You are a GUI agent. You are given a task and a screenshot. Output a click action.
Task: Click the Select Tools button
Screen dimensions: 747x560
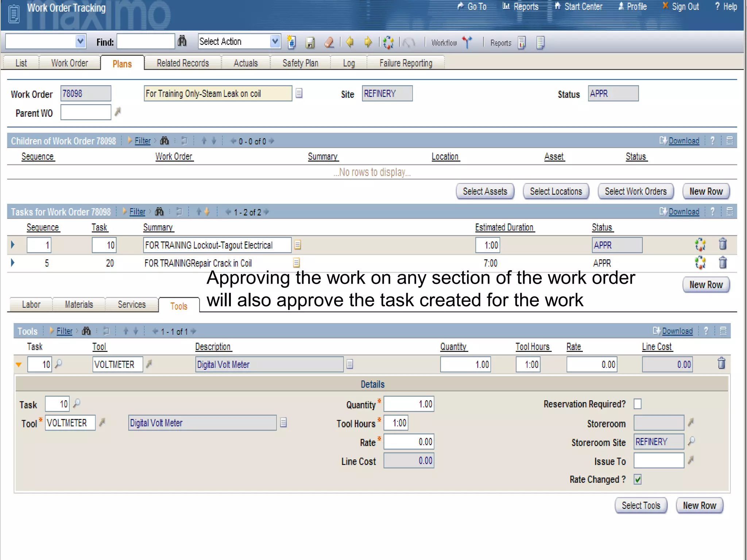tap(641, 505)
